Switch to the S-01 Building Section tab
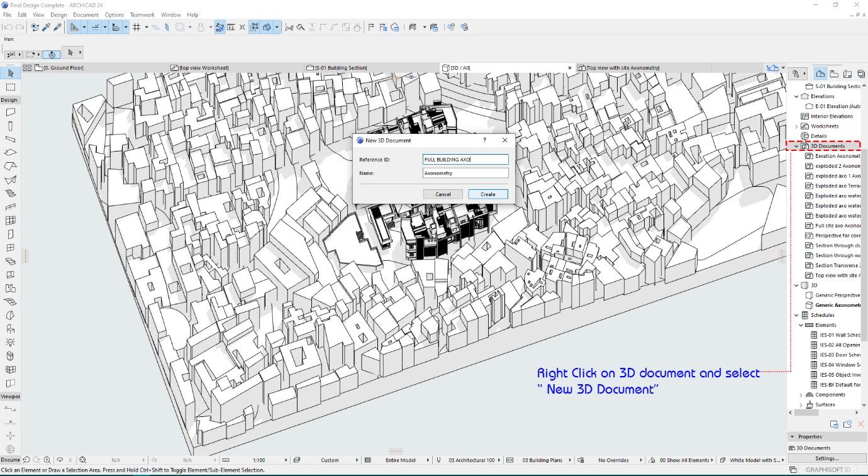Image resolution: width=868 pixels, height=476 pixels. click(340, 68)
